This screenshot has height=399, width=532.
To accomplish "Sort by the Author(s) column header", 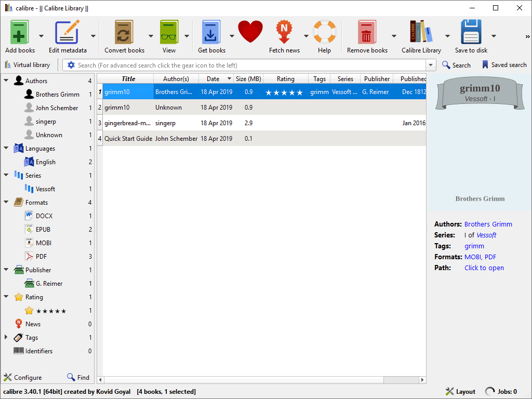I will click(176, 79).
